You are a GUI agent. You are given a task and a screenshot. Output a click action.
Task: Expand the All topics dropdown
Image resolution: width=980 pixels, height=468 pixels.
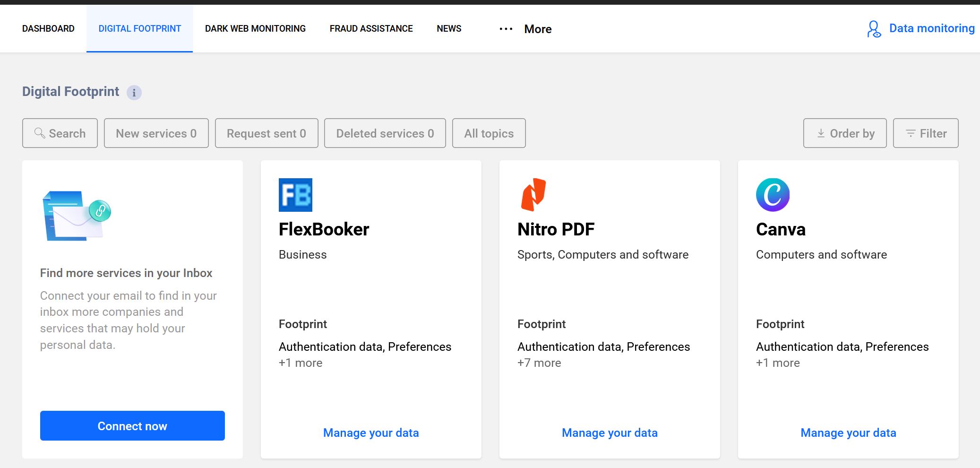(x=489, y=133)
